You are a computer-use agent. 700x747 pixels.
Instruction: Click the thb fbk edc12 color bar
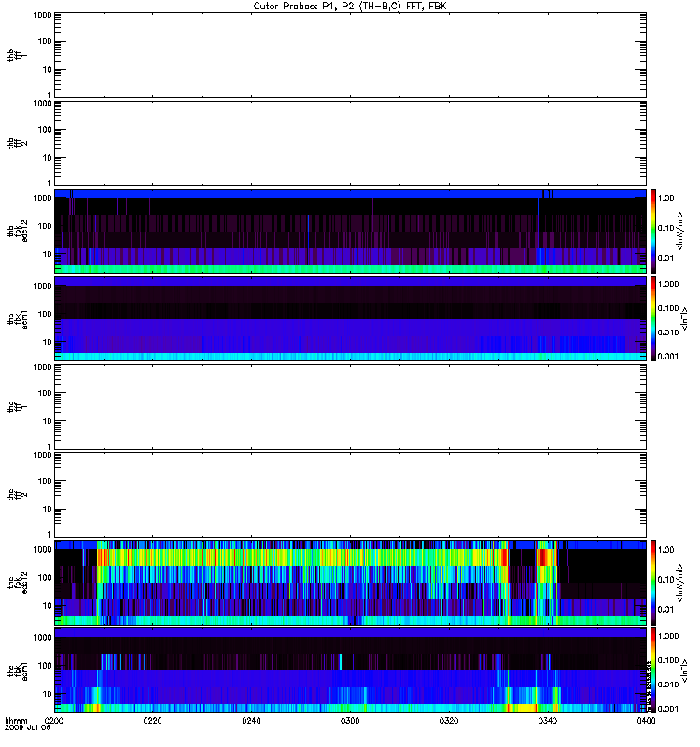(653, 231)
